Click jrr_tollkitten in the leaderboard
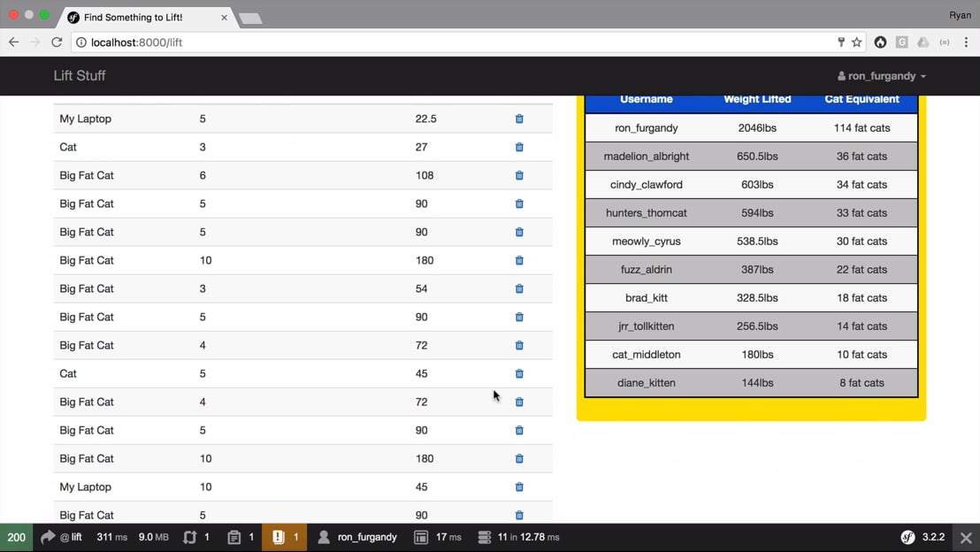 (647, 326)
